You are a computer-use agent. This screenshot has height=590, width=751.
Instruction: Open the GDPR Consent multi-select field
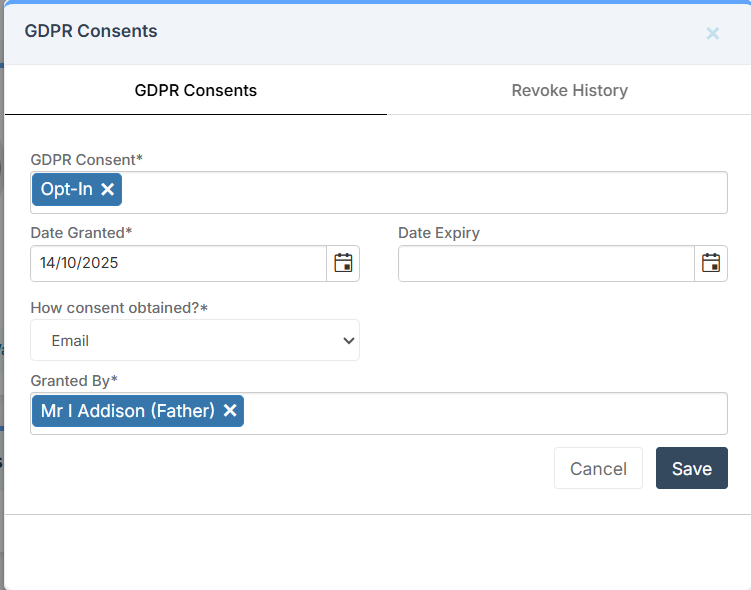click(x=420, y=192)
